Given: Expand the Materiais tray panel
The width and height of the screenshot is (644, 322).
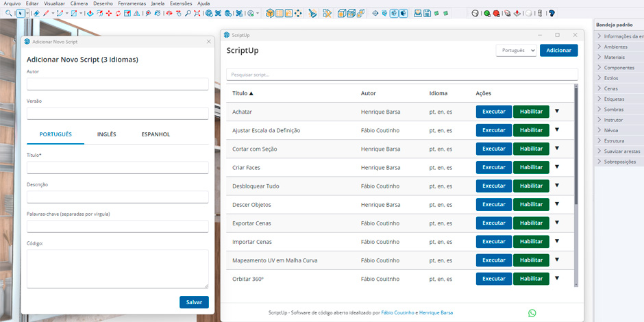Looking at the screenshot, I should 619,57.
